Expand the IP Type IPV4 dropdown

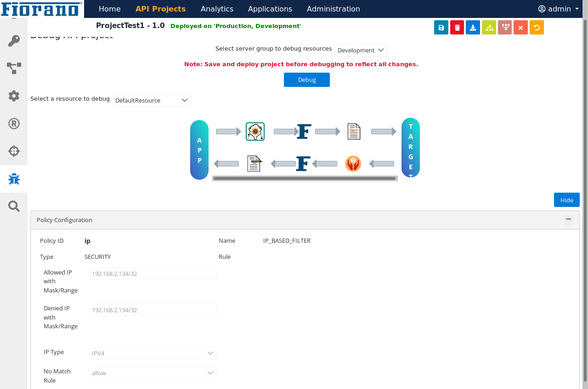click(x=153, y=353)
